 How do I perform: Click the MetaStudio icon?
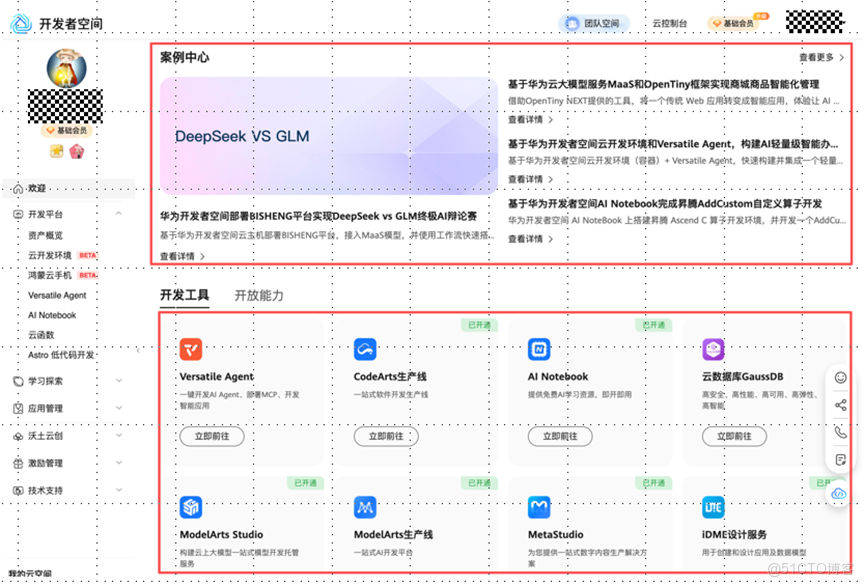coord(539,507)
